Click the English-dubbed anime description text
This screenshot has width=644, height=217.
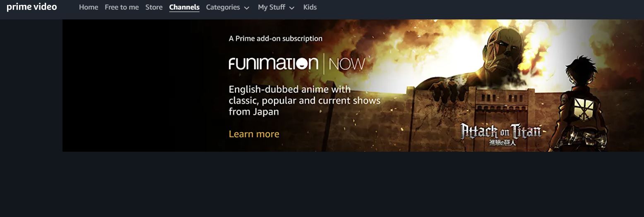[x=305, y=100]
